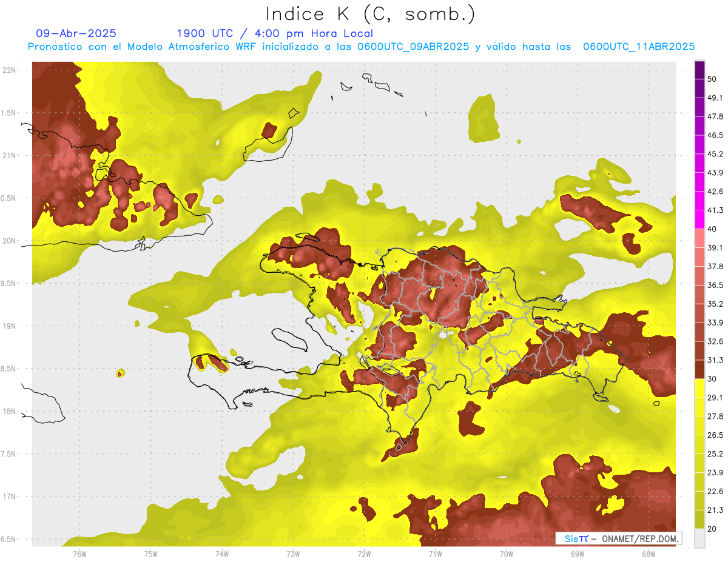The height and width of the screenshot is (562, 728).
Task: Click the "68W" longitude label
Action: [x=649, y=554]
